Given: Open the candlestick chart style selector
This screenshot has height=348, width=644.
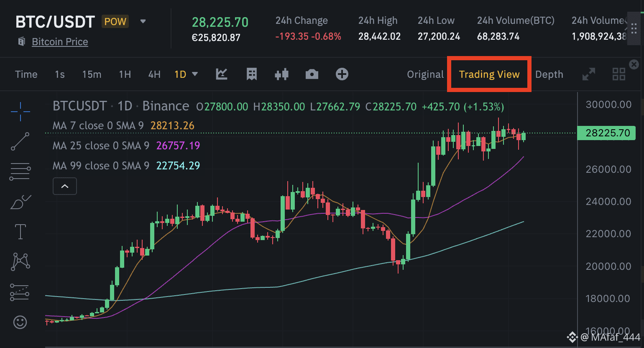Looking at the screenshot, I should tap(281, 74).
